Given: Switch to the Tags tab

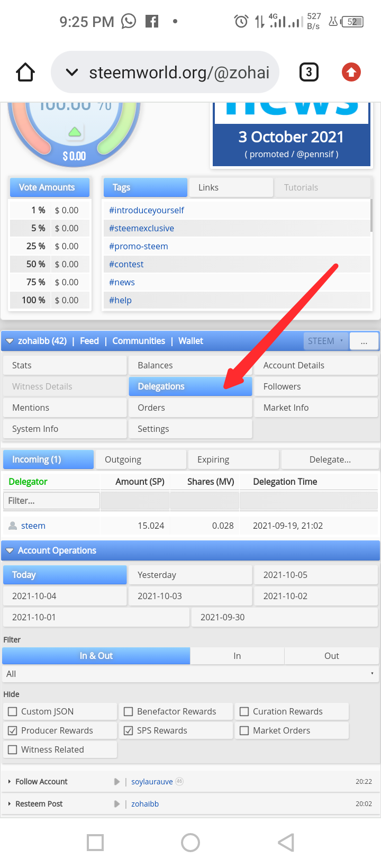Looking at the screenshot, I should click(x=146, y=187).
